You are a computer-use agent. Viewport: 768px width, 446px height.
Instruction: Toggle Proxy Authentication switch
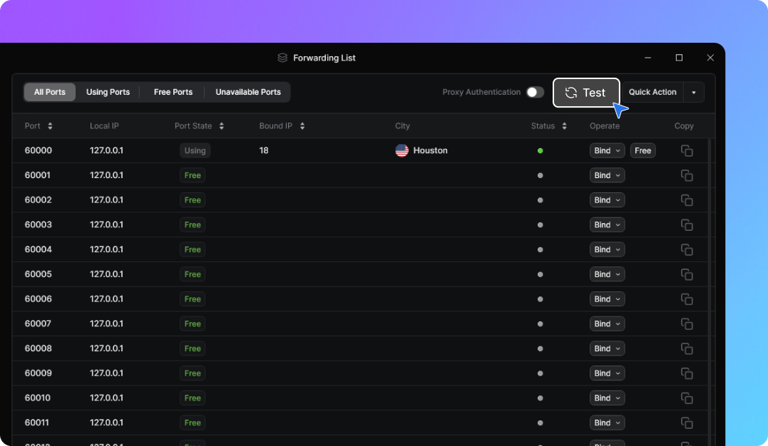click(535, 92)
